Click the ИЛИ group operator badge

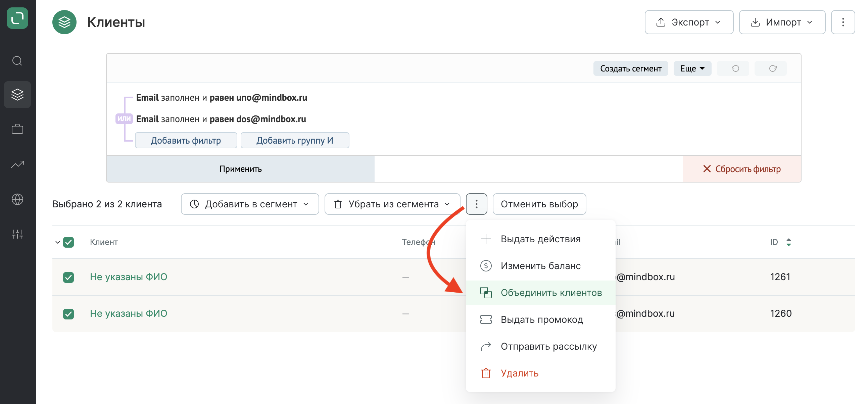pos(124,119)
